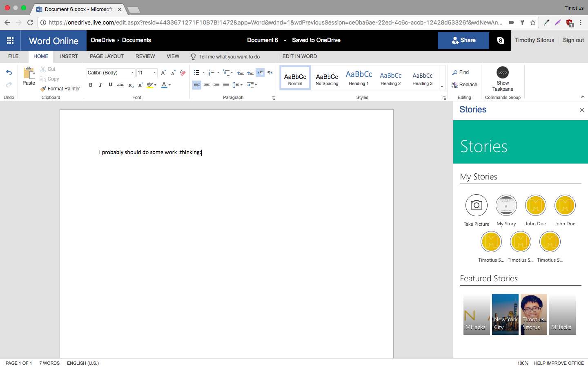This screenshot has height=368, width=588.
Task: Click the browser back arrow
Action: pos(7,22)
